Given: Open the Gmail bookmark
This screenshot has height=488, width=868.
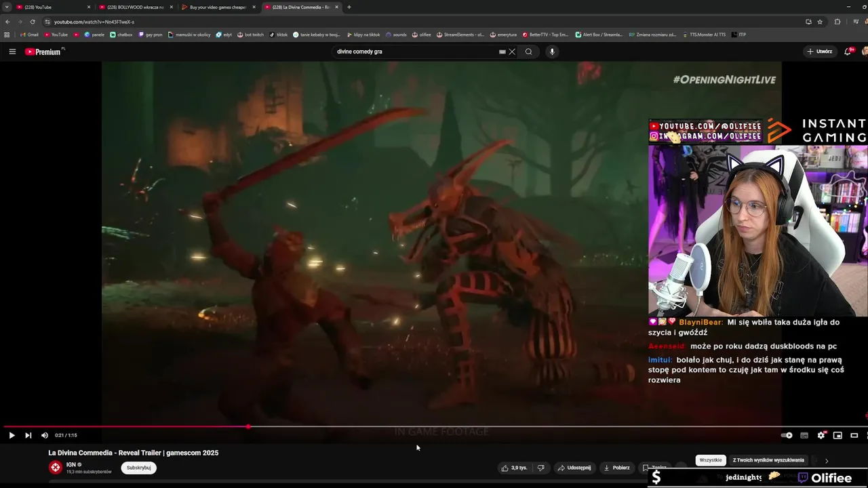Looking at the screenshot, I should point(29,35).
